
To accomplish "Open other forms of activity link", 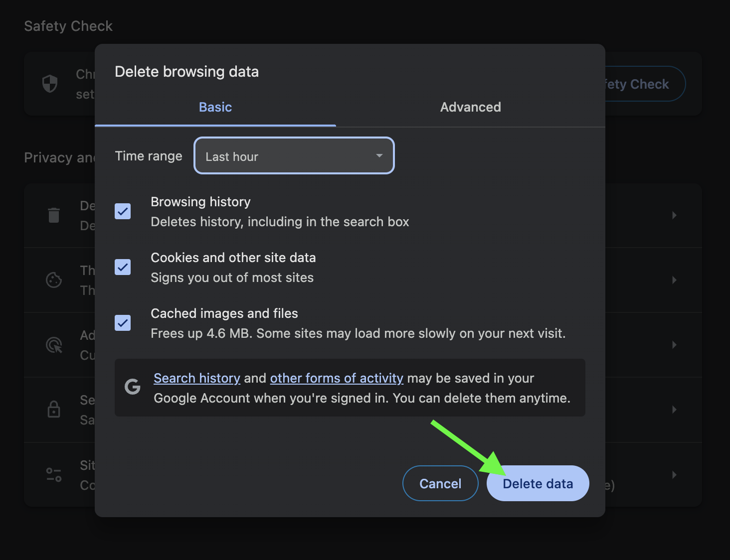I will [x=337, y=378].
